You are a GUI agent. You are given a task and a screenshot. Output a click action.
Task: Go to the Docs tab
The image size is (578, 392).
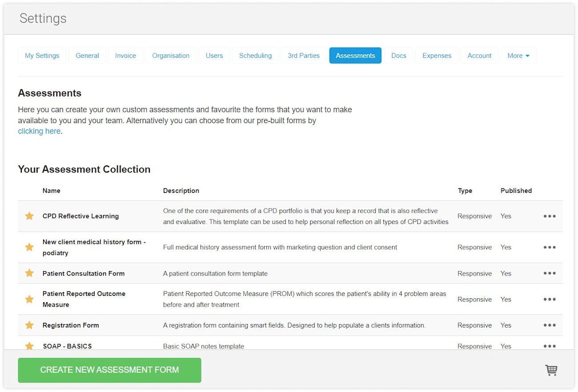pos(399,56)
